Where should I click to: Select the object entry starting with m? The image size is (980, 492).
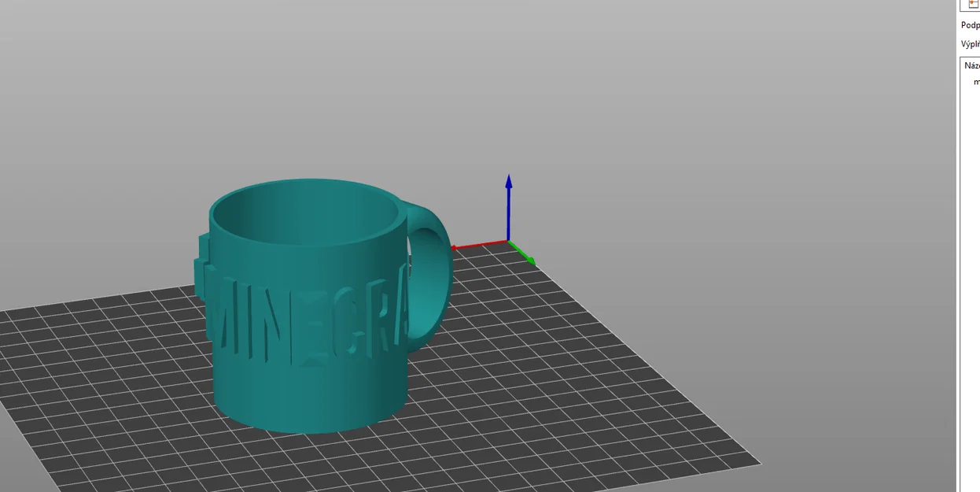(976, 82)
